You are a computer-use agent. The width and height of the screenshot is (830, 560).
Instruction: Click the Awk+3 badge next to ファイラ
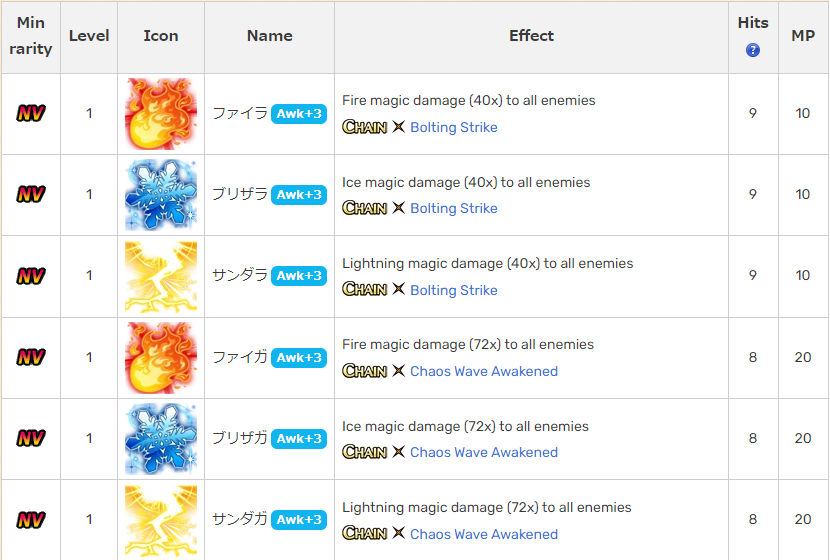(x=299, y=114)
